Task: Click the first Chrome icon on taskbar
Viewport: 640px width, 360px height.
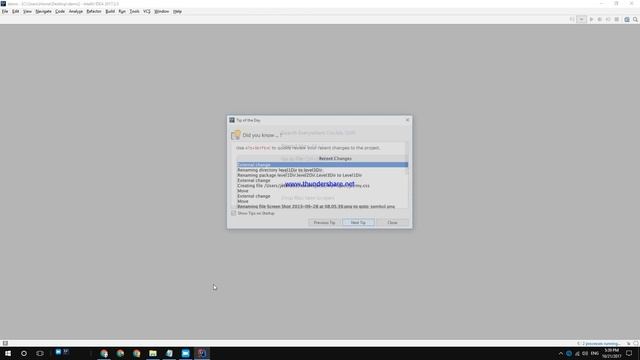Action: (104, 353)
